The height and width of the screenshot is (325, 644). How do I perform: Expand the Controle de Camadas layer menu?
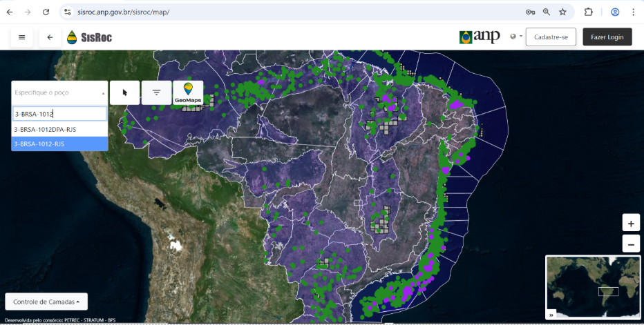click(x=46, y=302)
